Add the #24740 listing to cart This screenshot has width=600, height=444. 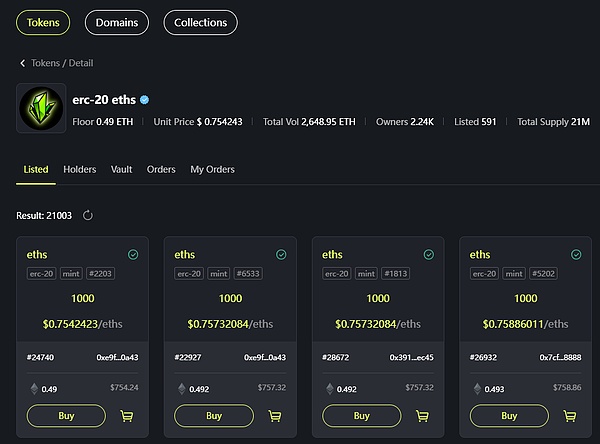[127, 416]
